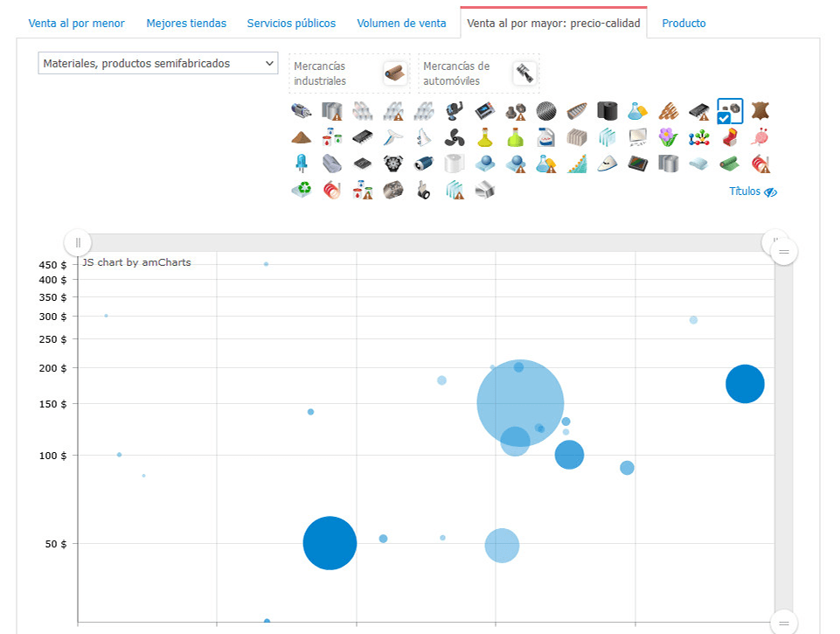Viewport: 840px width, 634px height.
Task: Select the pink yarn ball product icon
Action: [x=760, y=137]
